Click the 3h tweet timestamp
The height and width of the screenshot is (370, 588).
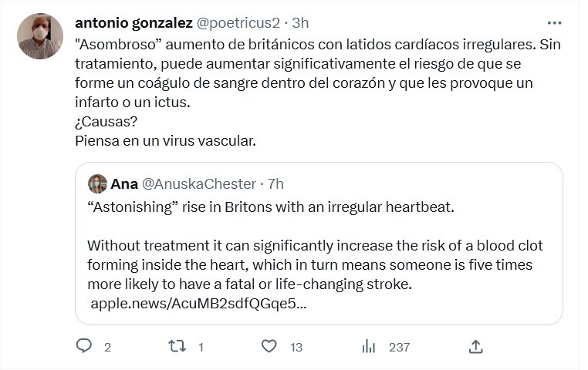coord(300,22)
